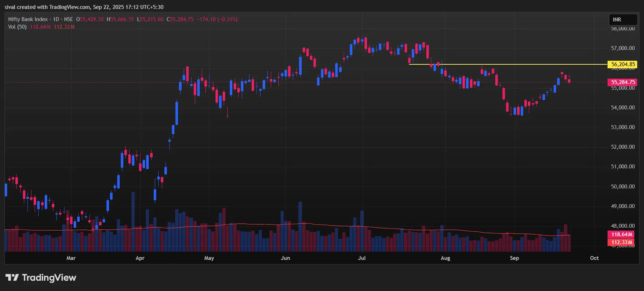The height and width of the screenshot is (291, 644).
Task: Click the open value O55,429.30
Action: pyautogui.click(x=90, y=19)
